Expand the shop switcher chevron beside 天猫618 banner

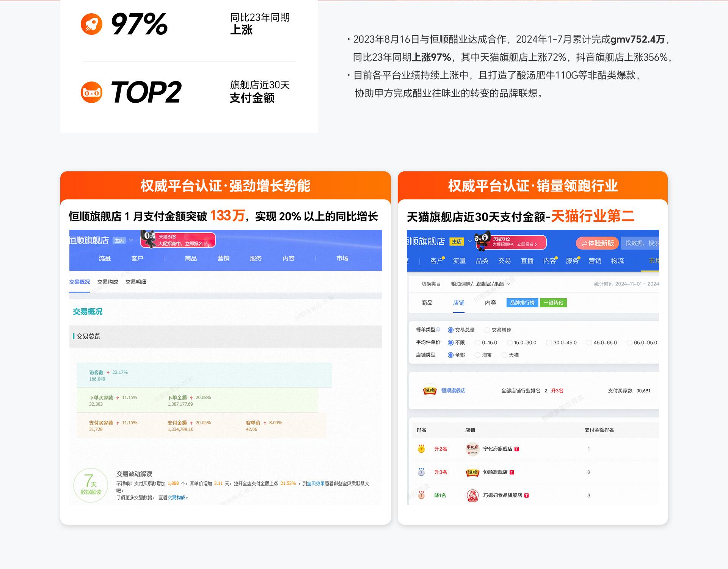click(x=131, y=240)
